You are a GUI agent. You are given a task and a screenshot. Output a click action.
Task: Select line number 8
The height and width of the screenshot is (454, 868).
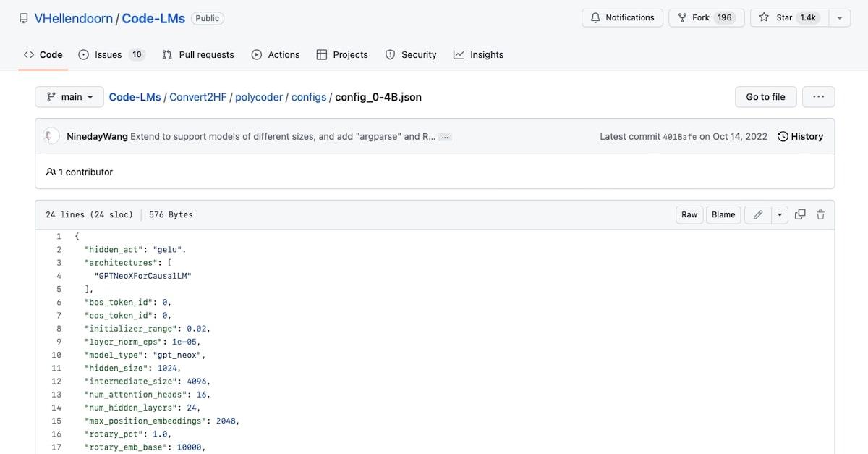[x=59, y=329]
